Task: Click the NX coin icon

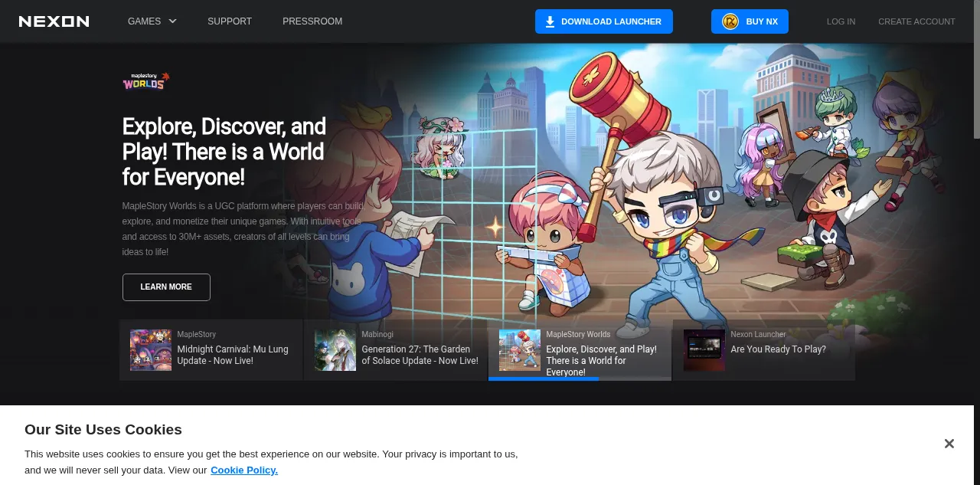Action: (x=730, y=21)
